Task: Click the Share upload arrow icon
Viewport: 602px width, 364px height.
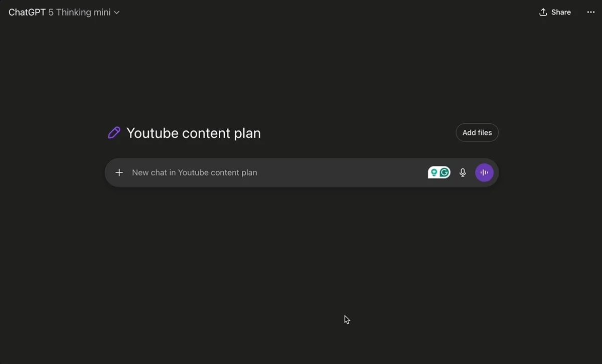Action: pos(543,12)
